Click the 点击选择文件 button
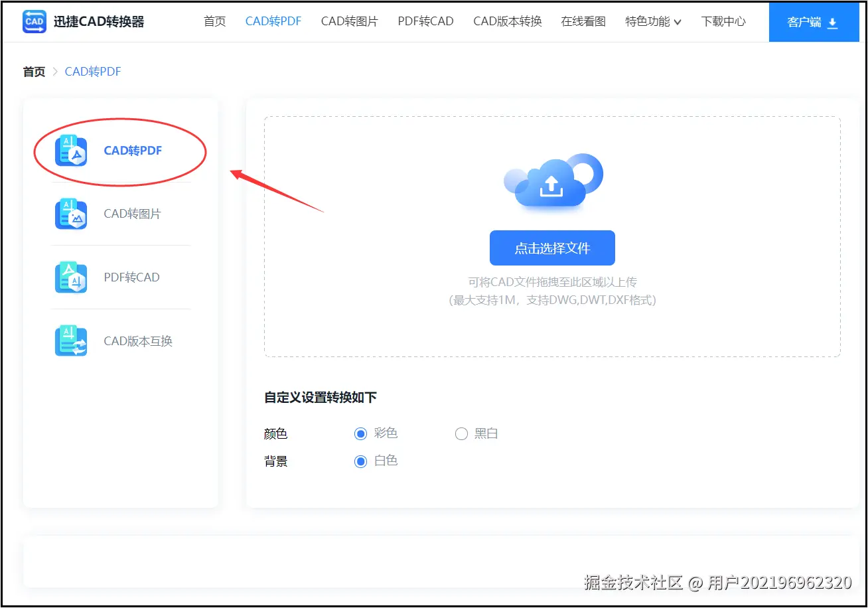This screenshot has width=868, height=608. tap(552, 248)
